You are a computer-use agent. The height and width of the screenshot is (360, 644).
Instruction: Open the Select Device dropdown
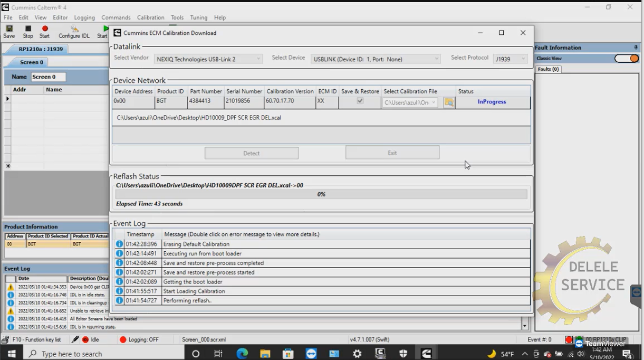point(376,59)
